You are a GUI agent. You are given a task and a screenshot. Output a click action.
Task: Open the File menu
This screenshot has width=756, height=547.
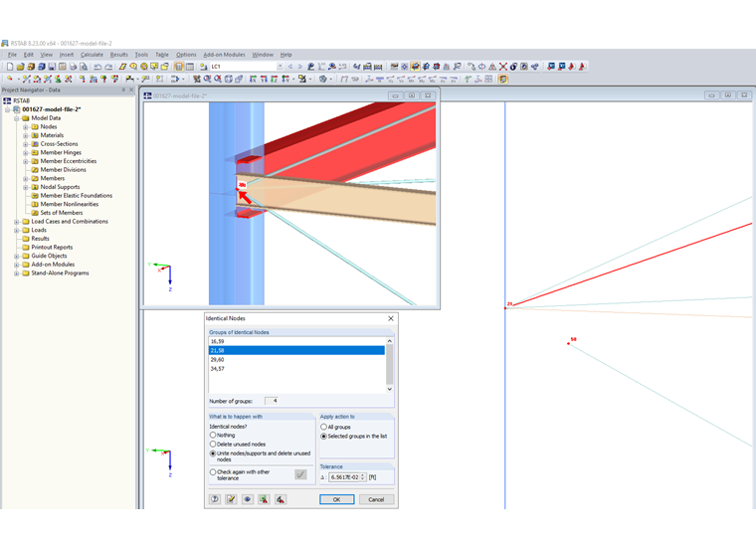(12, 55)
